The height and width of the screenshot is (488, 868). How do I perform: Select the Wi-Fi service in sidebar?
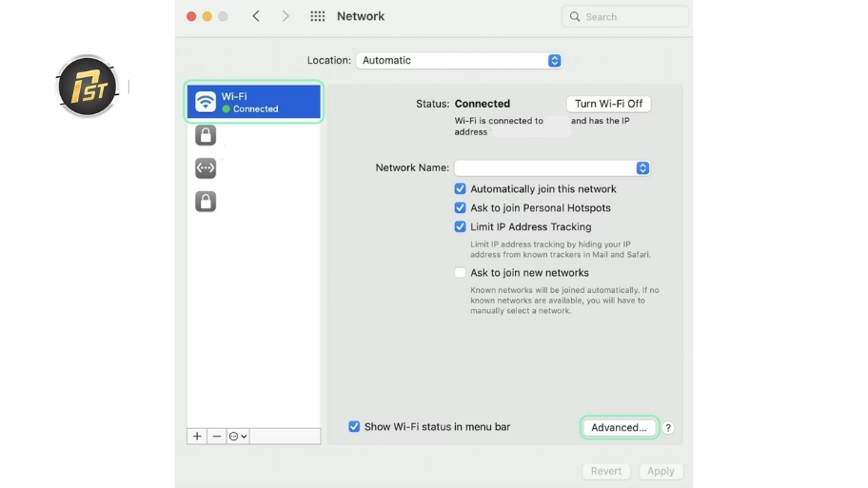point(253,102)
